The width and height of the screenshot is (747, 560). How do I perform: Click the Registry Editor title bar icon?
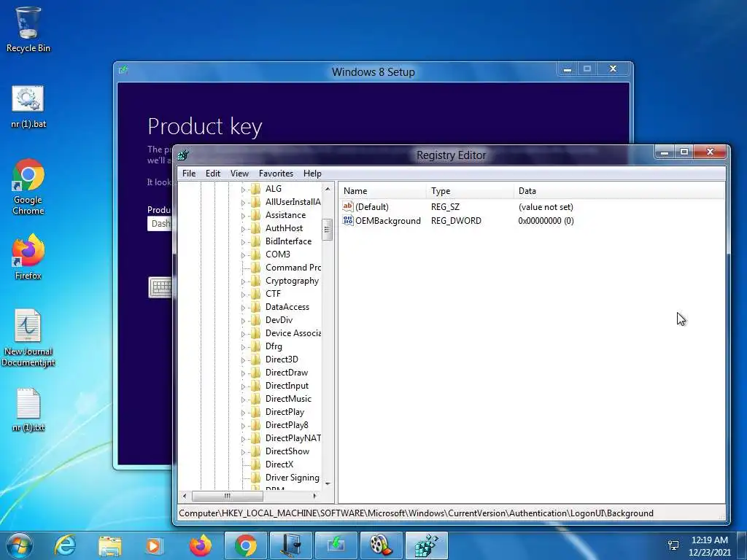coord(183,155)
